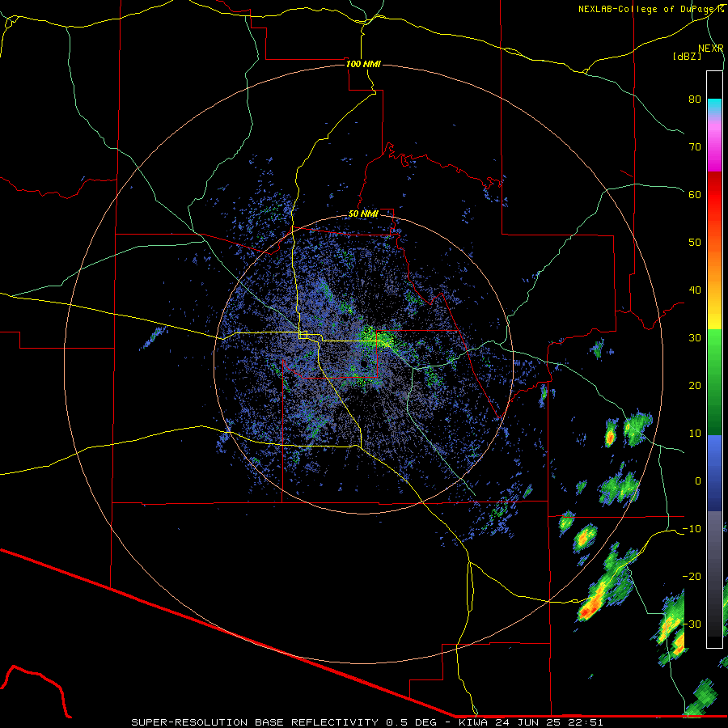The image size is (728, 728).
Task: Select the 0 value on the dBZ scale
Action: pos(698,481)
